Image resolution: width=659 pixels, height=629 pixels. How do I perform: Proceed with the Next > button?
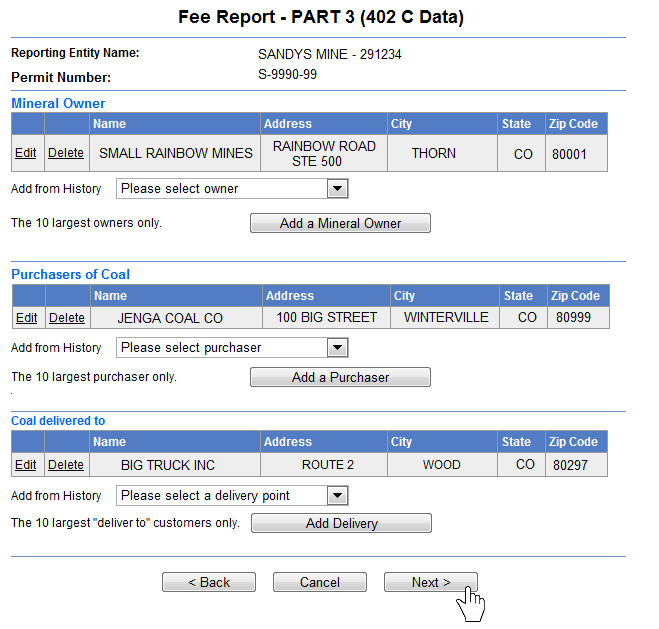pyautogui.click(x=431, y=582)
